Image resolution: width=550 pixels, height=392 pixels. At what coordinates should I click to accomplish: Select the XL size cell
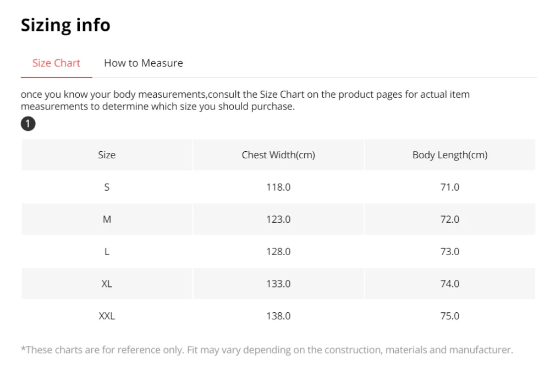click(107, 284)
